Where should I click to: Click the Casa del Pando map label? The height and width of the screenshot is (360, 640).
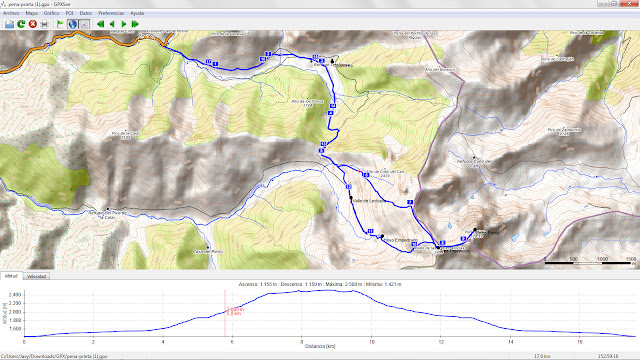(207, 251)
